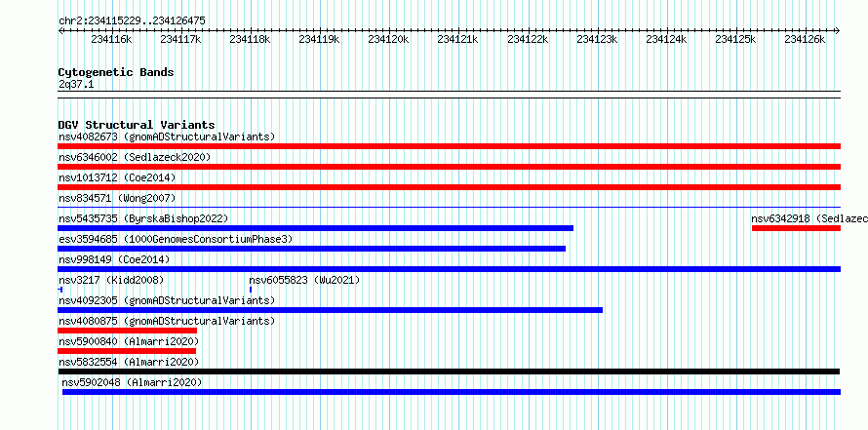
Task: Select the blue esv3594685 variant bar
Action: click(x=312, y=249)
